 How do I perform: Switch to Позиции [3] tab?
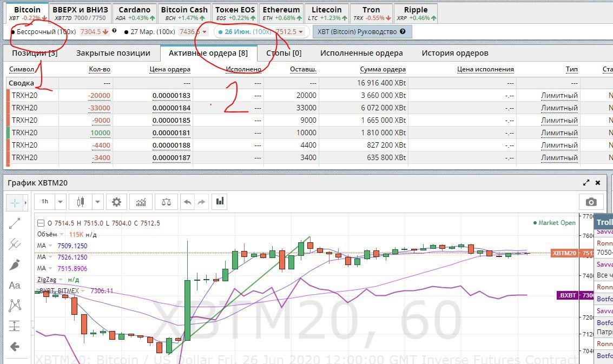click(35, 53)
